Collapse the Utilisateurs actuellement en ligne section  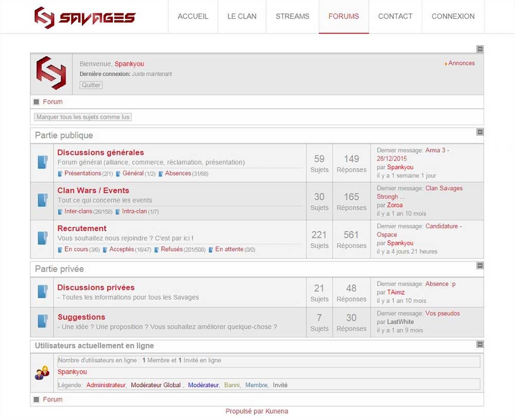tap(479, 345)
